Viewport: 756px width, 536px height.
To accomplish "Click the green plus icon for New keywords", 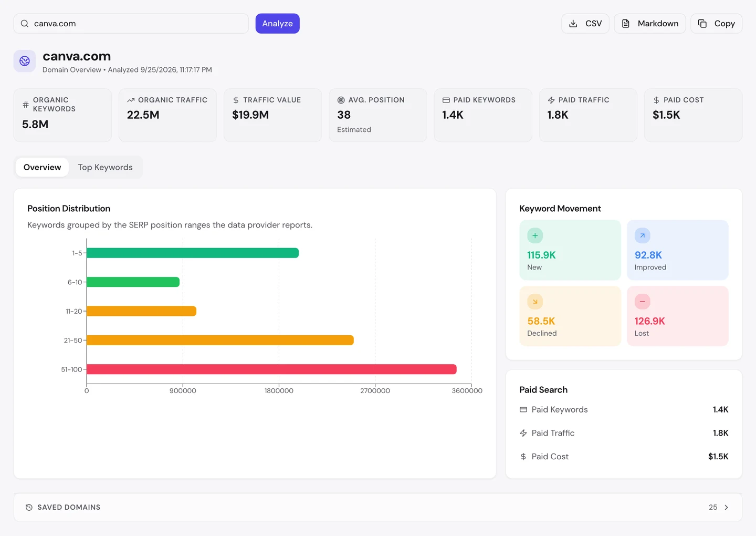I will coord(535,235).
